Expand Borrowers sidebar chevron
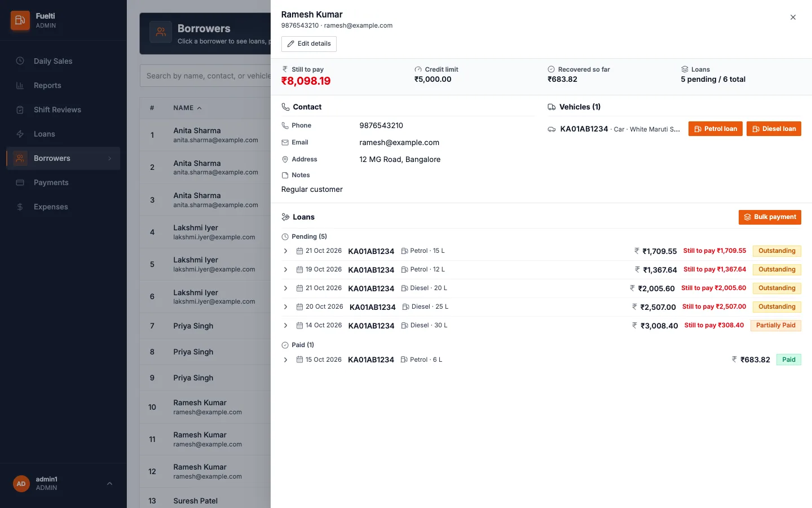812x508 pixels. tap(109, 159)
